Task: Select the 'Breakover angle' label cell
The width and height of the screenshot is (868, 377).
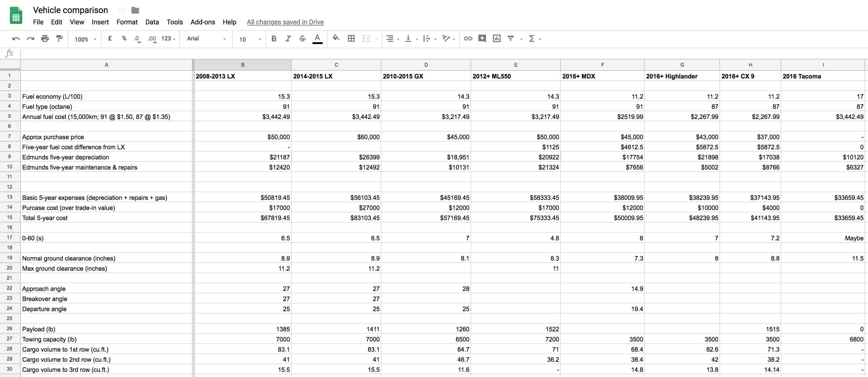Action: pos(106,299)
